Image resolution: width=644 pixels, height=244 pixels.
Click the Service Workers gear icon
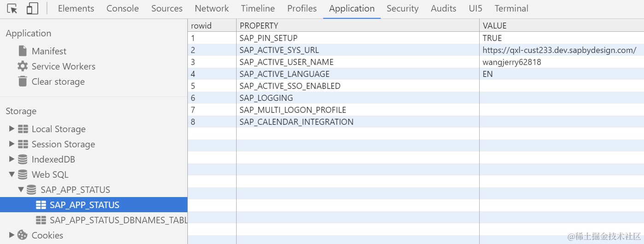click(x=23, y=66)
